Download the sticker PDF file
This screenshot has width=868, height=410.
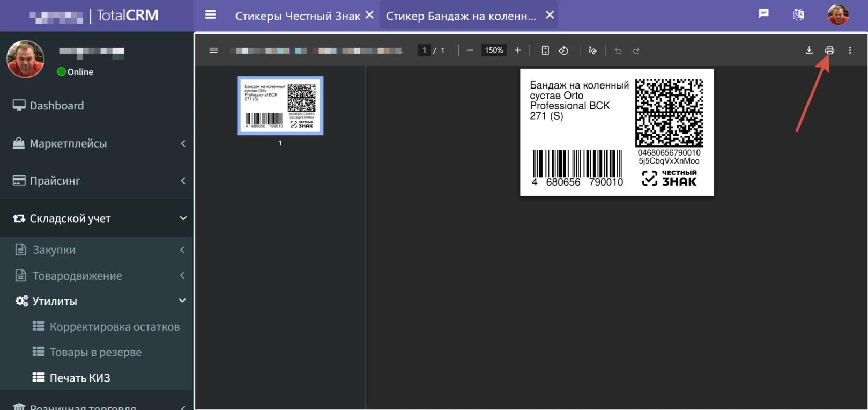[809, 50]
